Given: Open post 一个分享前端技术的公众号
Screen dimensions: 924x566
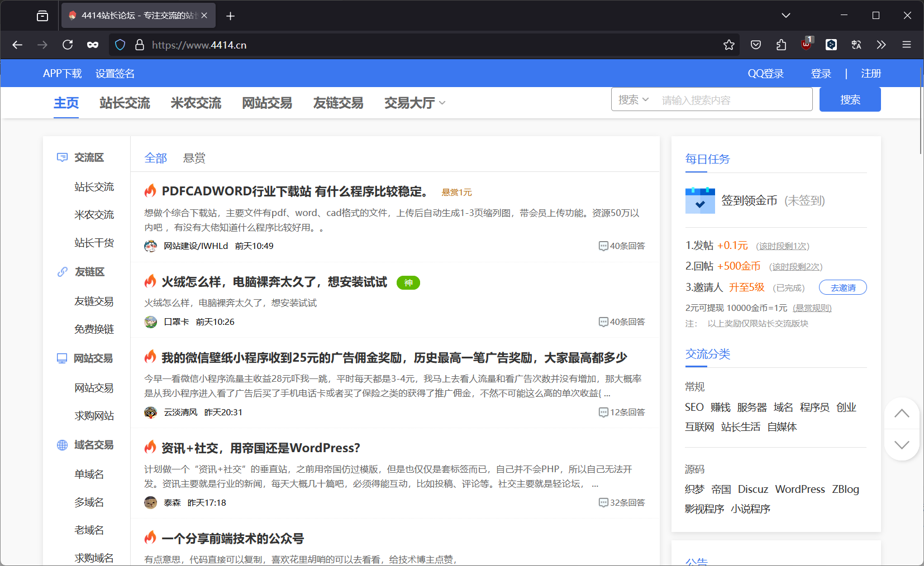Looking at the screenshot, I should tap(232, 539).
